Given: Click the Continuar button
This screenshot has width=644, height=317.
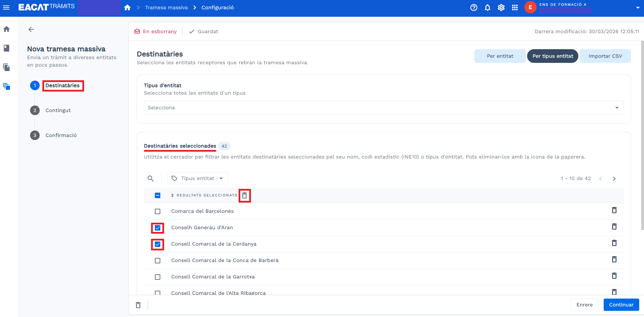Looking at the screenshot, I should pyautogui.click(x=621, y=305).
